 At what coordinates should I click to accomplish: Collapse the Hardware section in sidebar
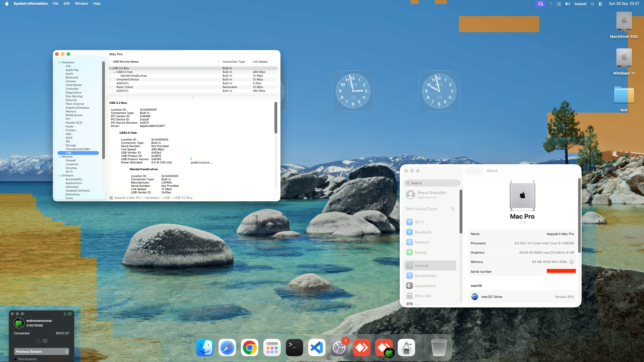tap(60, 62)
